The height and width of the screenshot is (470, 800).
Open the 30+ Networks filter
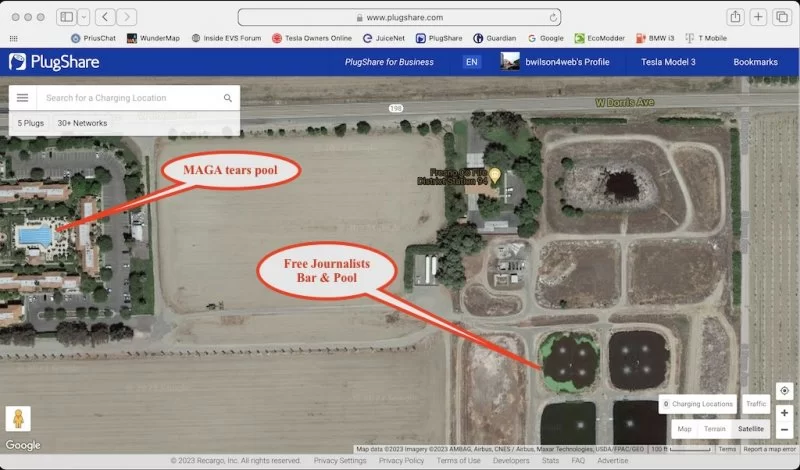[x=82, y=123]
